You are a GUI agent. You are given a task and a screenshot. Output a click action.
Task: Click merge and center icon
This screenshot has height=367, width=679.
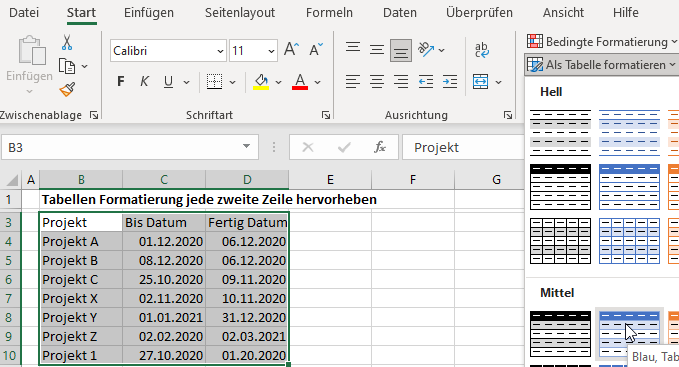(x=481, y=81)
